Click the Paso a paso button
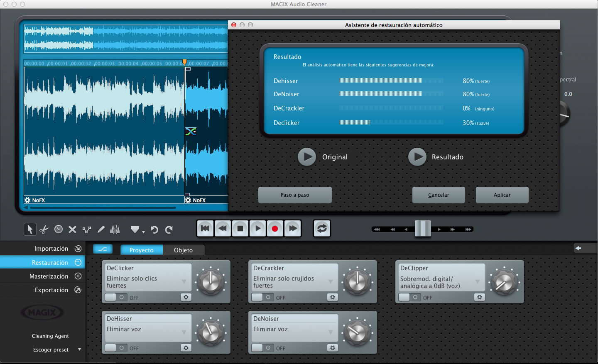This screenshot has width=598, height=364. pyautogui.click(x=295, y=195)
